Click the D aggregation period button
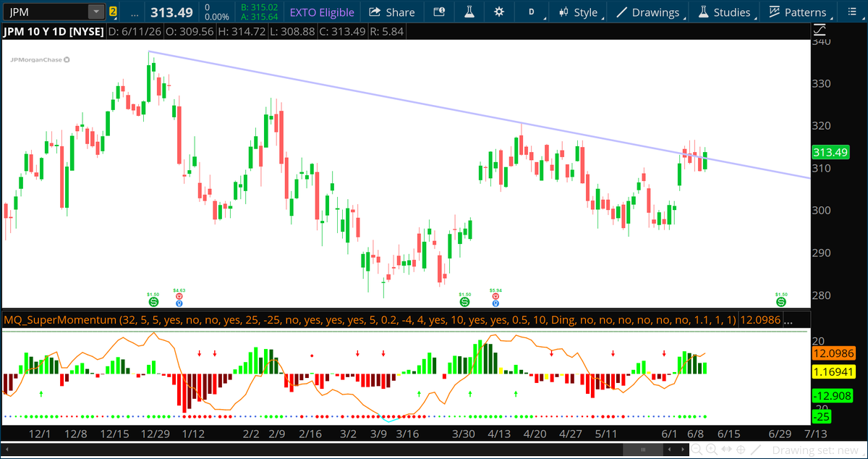This screenshot has width=868, height=459. pos(532,12)
